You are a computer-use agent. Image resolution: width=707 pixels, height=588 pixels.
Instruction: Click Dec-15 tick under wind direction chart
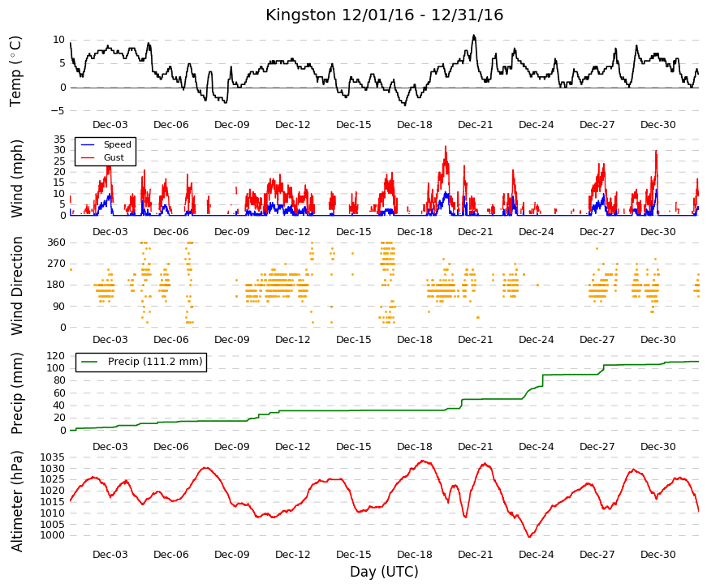pyautogui.click(x=354, y=340)
